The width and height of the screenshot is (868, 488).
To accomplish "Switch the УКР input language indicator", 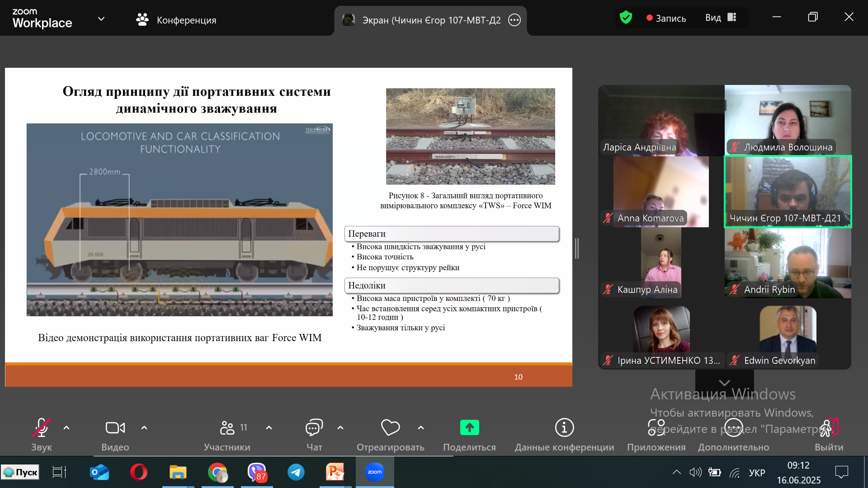I will pyautogui.click(x=757, y=473).
